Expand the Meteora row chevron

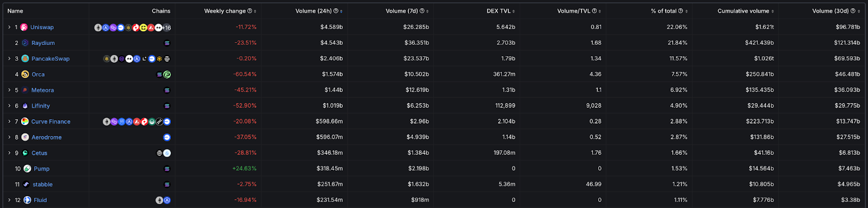click(9, 90)
